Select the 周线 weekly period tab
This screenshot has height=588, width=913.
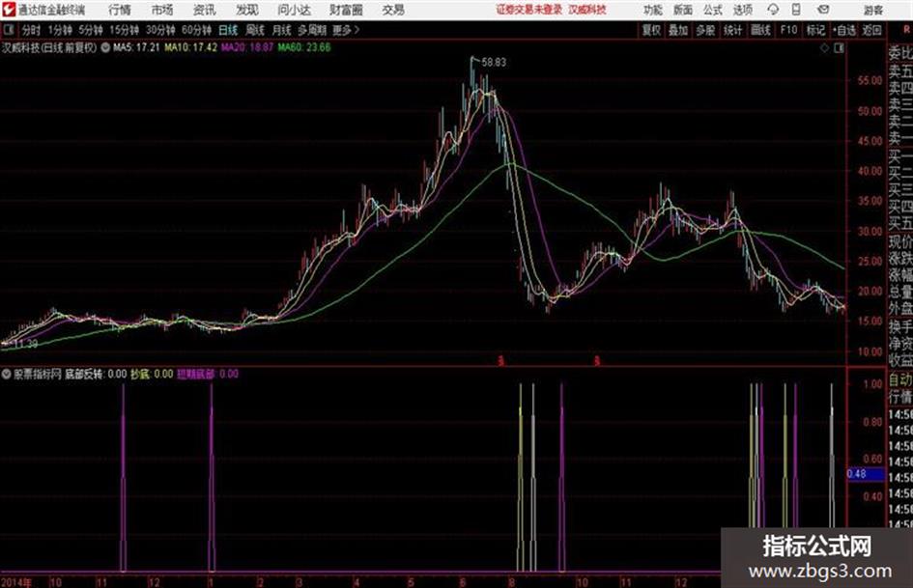pyautogui.click(x=255, y=30)
